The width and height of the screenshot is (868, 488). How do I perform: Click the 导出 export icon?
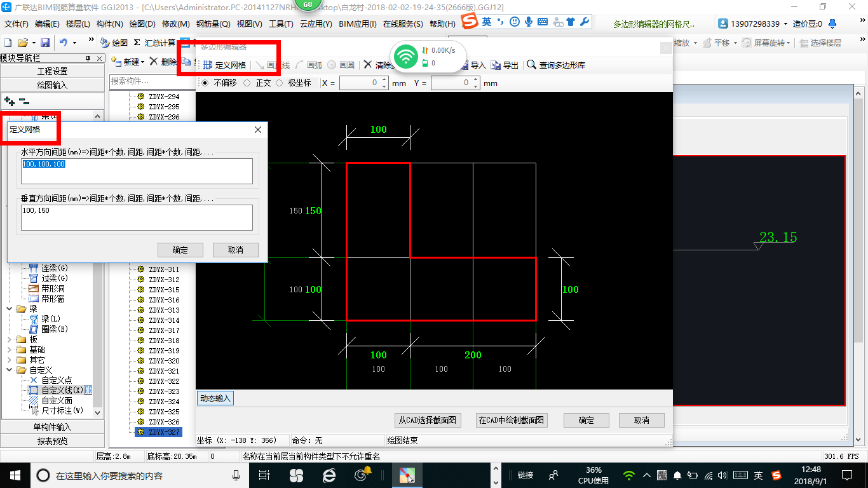(505, 65)
